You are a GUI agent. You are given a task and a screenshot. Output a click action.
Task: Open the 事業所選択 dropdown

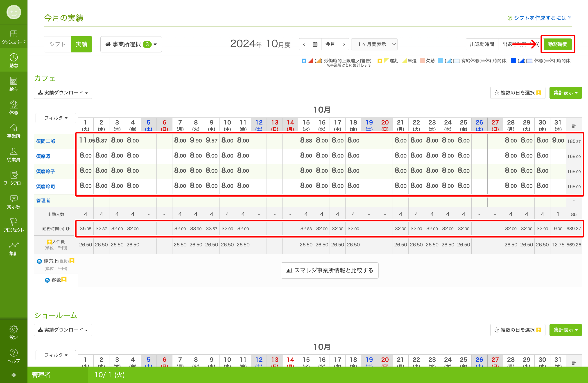coord(131,44)
